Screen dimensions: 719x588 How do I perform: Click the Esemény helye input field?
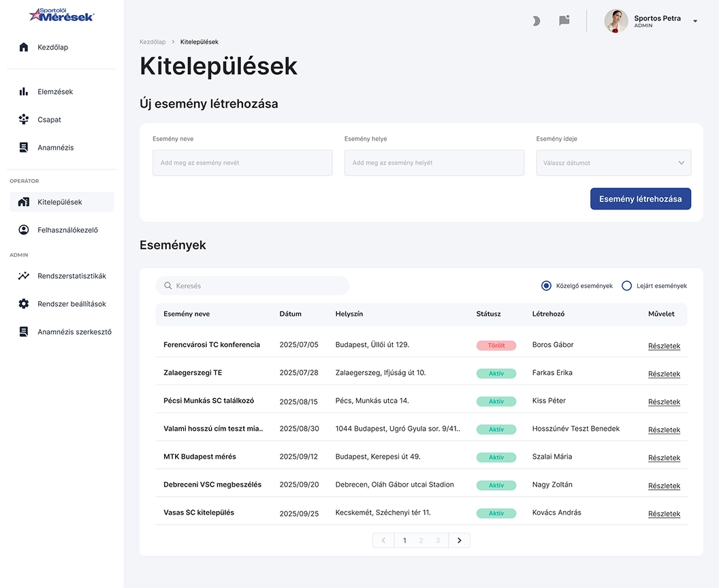(434, 163)
